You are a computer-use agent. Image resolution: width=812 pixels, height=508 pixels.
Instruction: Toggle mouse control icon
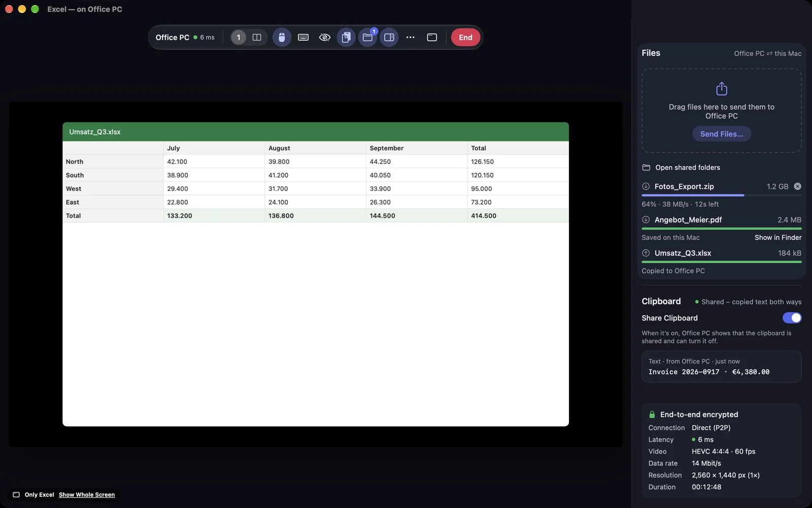coord(282,38)
